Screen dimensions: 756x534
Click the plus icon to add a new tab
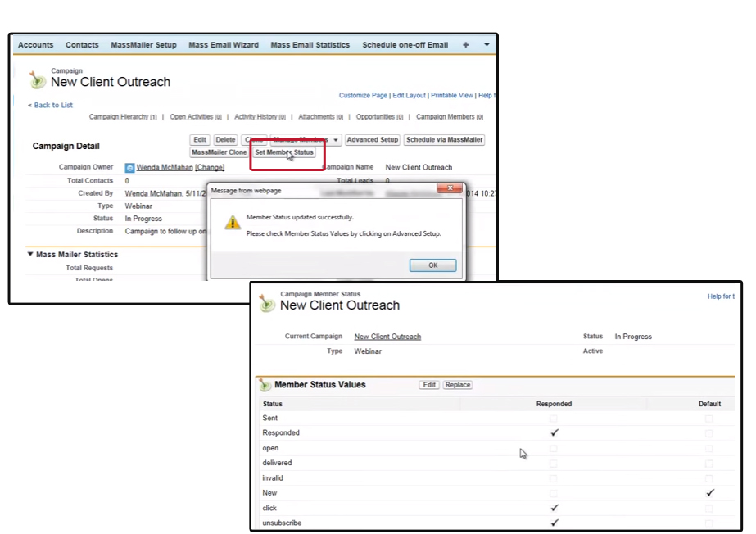coord(465,45)
